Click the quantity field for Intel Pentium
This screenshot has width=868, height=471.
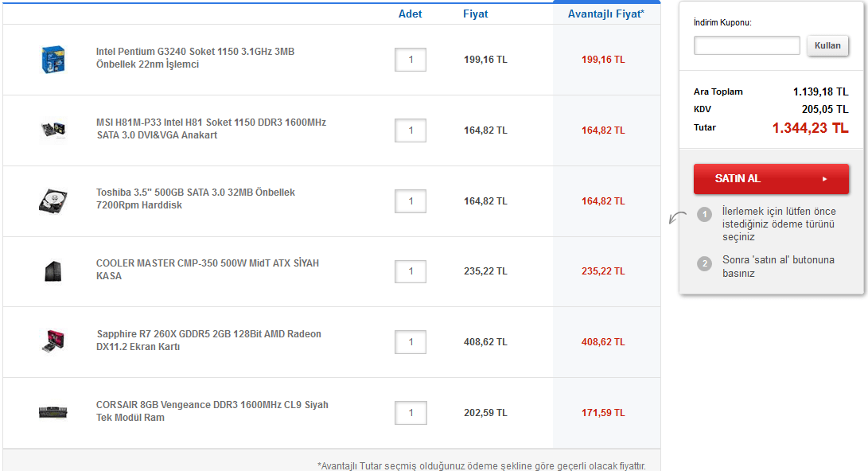click(411, 60)
